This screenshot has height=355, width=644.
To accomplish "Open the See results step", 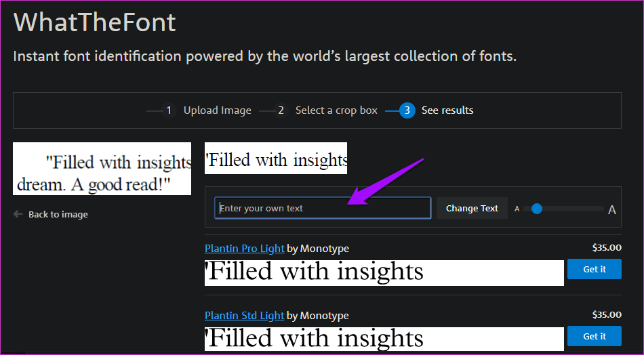I will (x=447, y=110).
